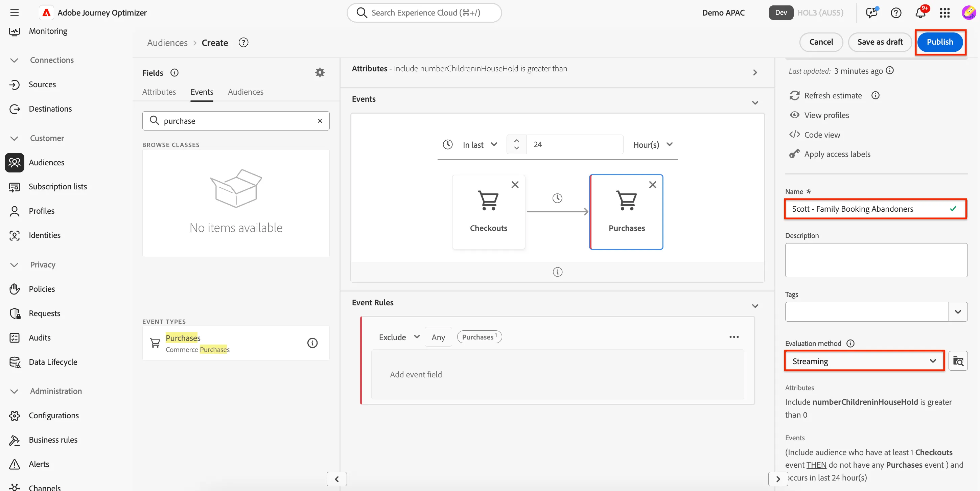Open Code view
This screenshot has width=980, height=491.
pos(815,134)
